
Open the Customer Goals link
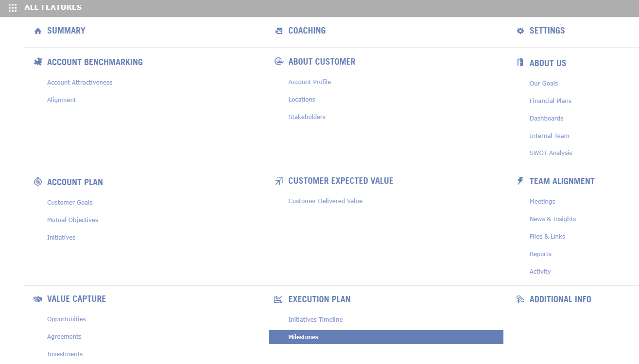(x=70, y=203)
